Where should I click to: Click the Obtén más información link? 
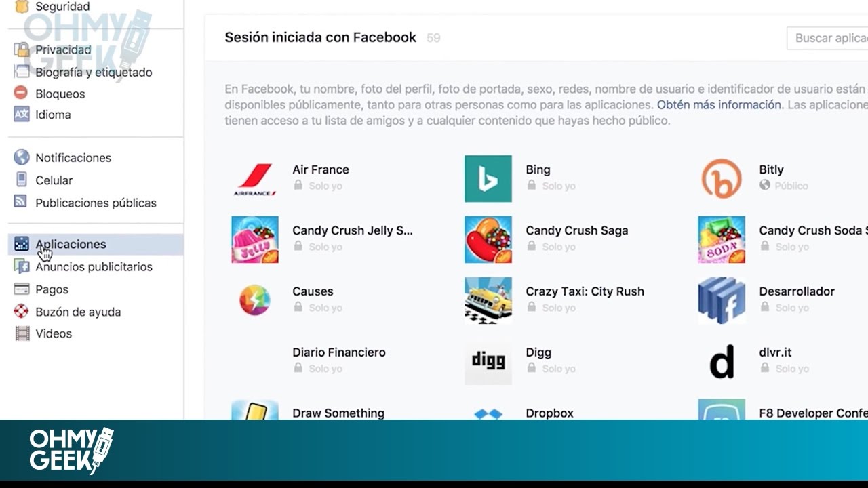[719, 105]
